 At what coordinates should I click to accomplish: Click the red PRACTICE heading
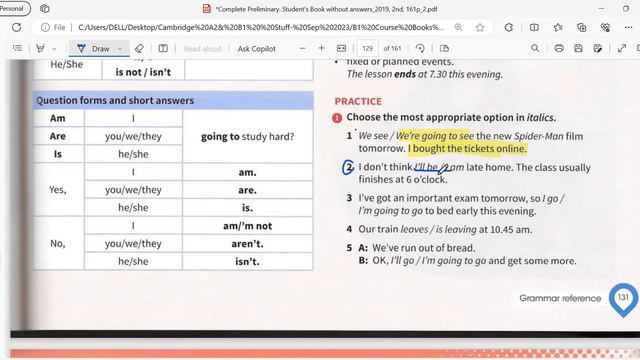pyautogui.click(x=358, y=101)
